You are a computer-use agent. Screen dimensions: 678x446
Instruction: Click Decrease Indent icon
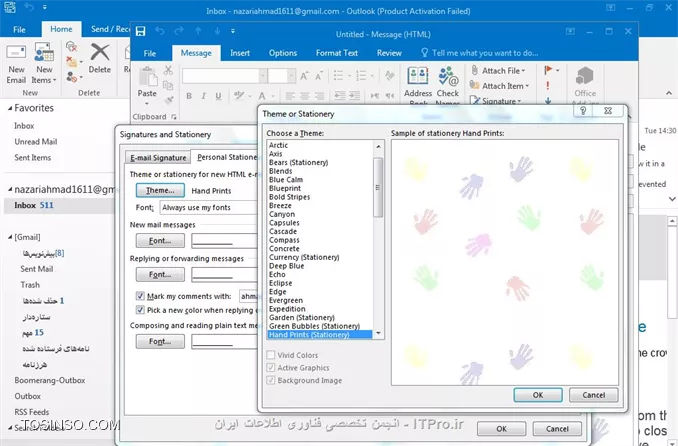(x=340, y=96)
